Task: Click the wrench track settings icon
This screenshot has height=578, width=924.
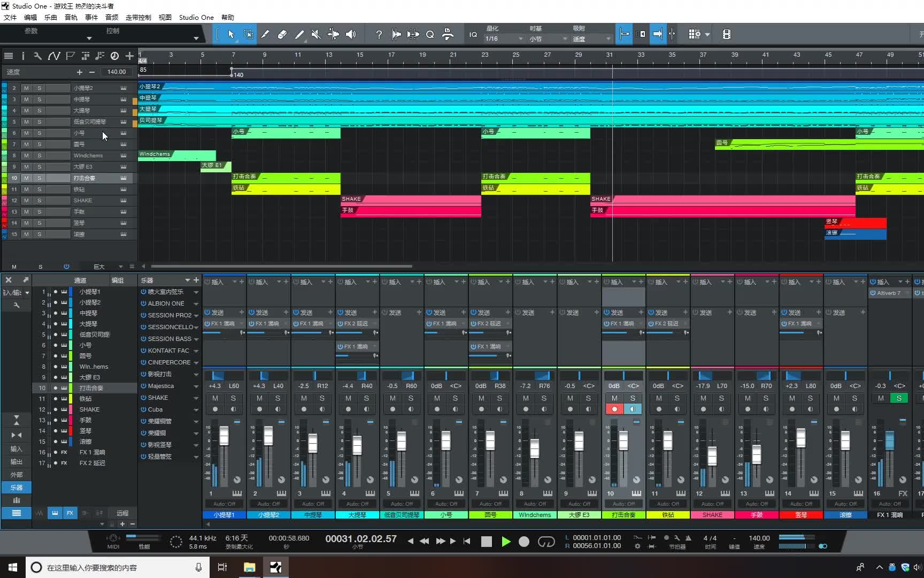Action: click(37, 56)
